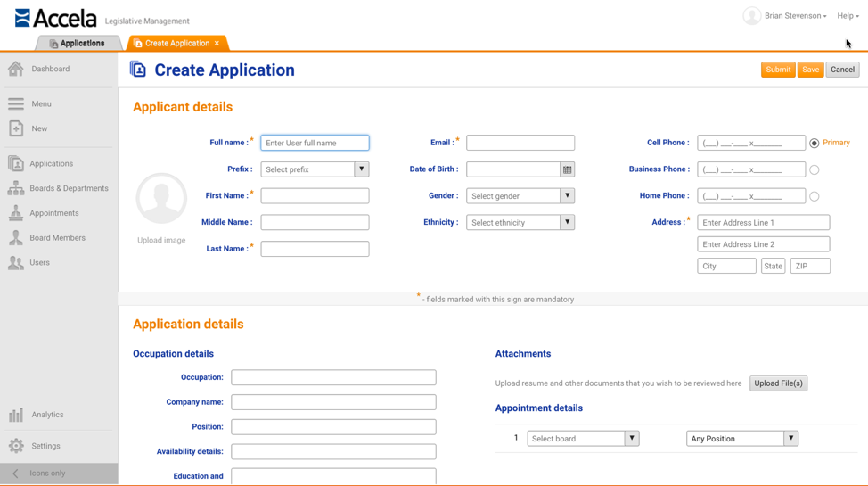Viewport: 868px width, 486px height.
Task: Click the Brian Stevenson avatar icon
Action: (751, 15)
